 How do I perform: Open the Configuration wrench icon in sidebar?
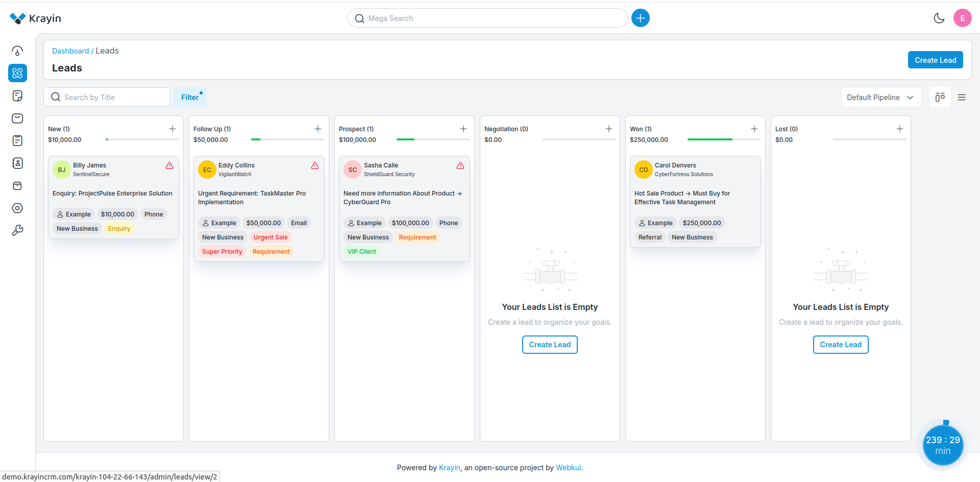point(17,230)
